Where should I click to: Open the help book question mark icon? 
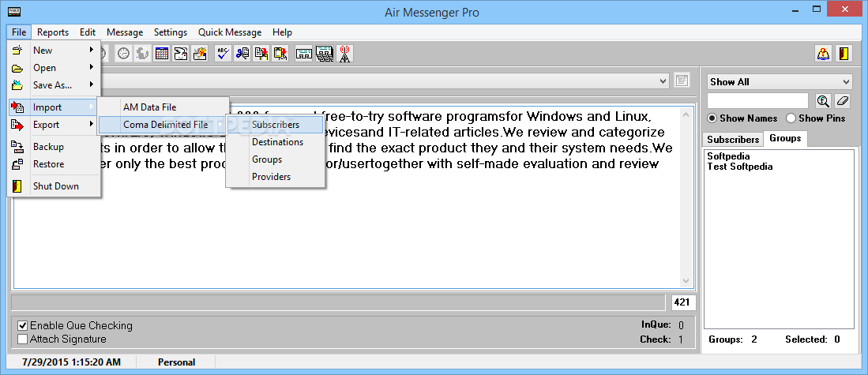(824, 54)
